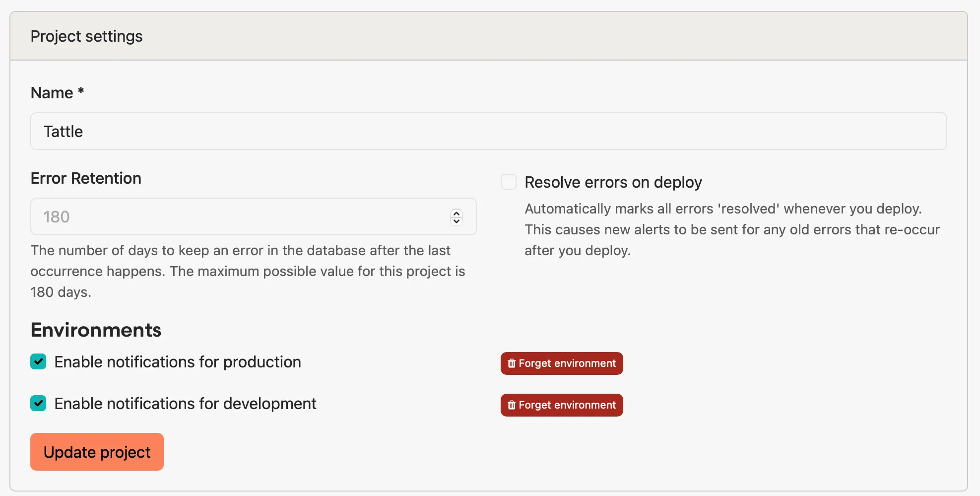Click the Update project button
Screen dimensions: 980x496
pyautogui.click(x=96, y=451)
